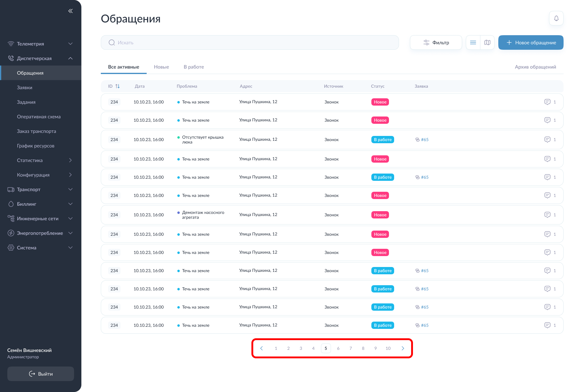
Task: Open Архив обращений link
Action: tap(535, 67)
